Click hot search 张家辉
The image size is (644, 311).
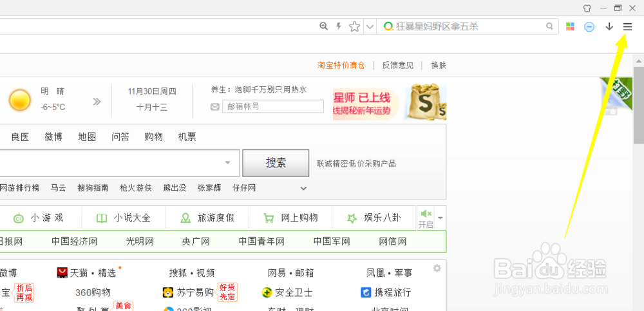click(209, 188)
